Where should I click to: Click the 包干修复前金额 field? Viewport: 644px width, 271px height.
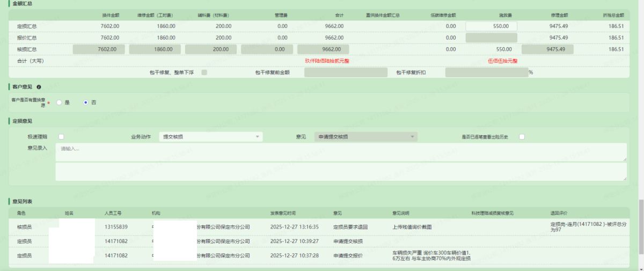pyautogui.click(x=345, y=72)
